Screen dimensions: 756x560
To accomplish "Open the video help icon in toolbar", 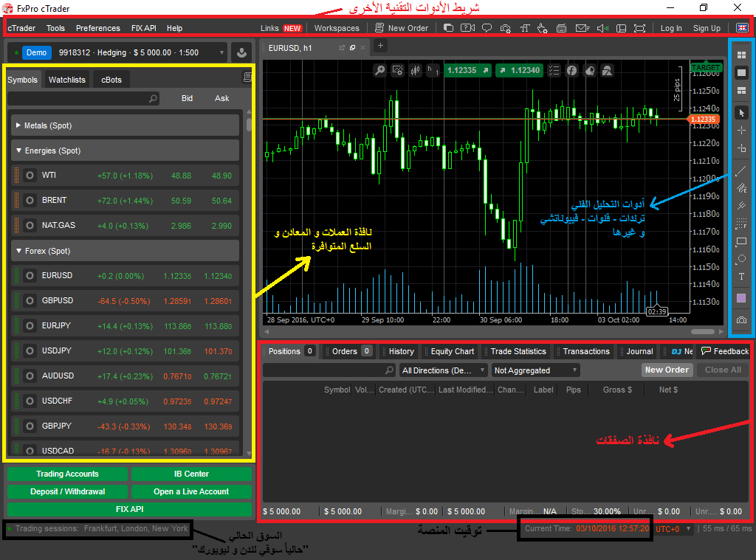I will pos(467,28).
